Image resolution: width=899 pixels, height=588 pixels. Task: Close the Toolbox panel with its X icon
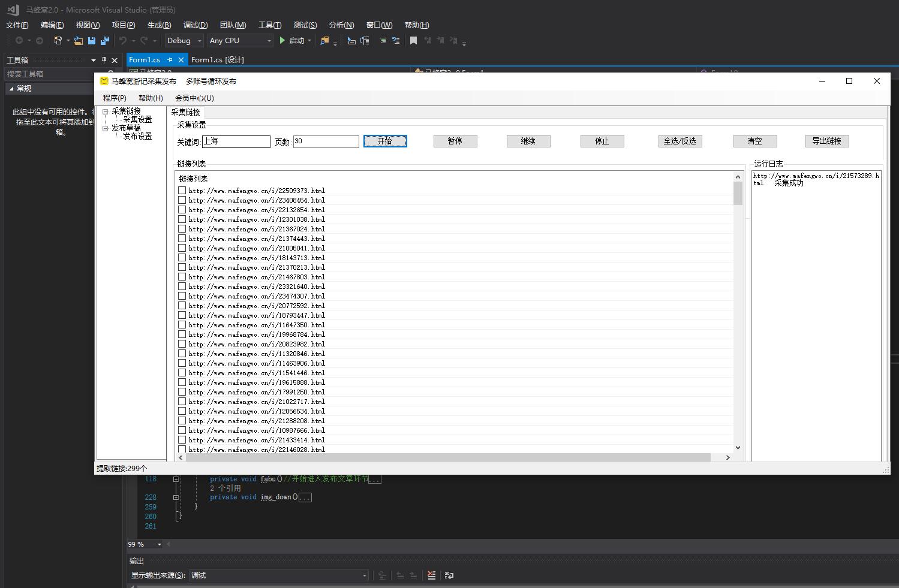[115, 60]
